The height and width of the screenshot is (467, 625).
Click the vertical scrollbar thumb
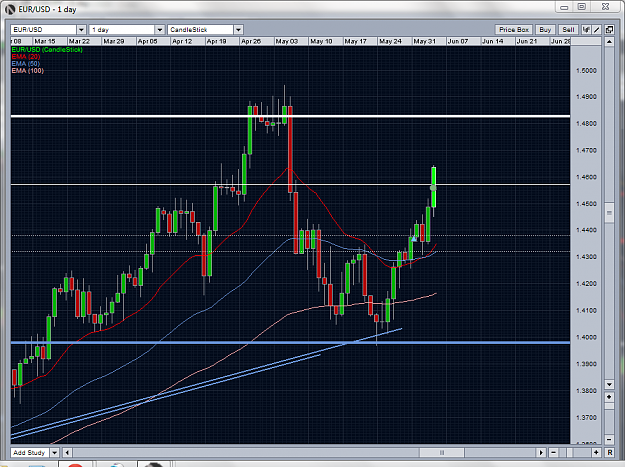pyautogui.click(x=609, y=213)
